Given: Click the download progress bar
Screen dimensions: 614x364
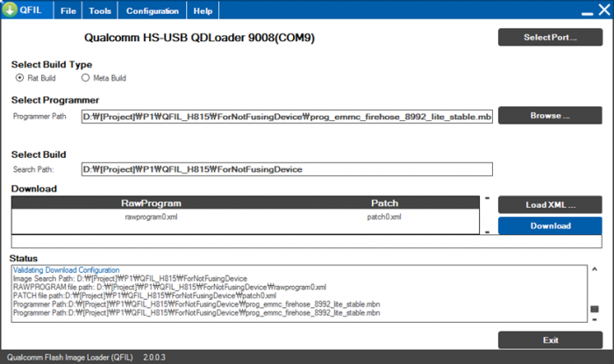Looking at the screenshot, I should (307, 241).
